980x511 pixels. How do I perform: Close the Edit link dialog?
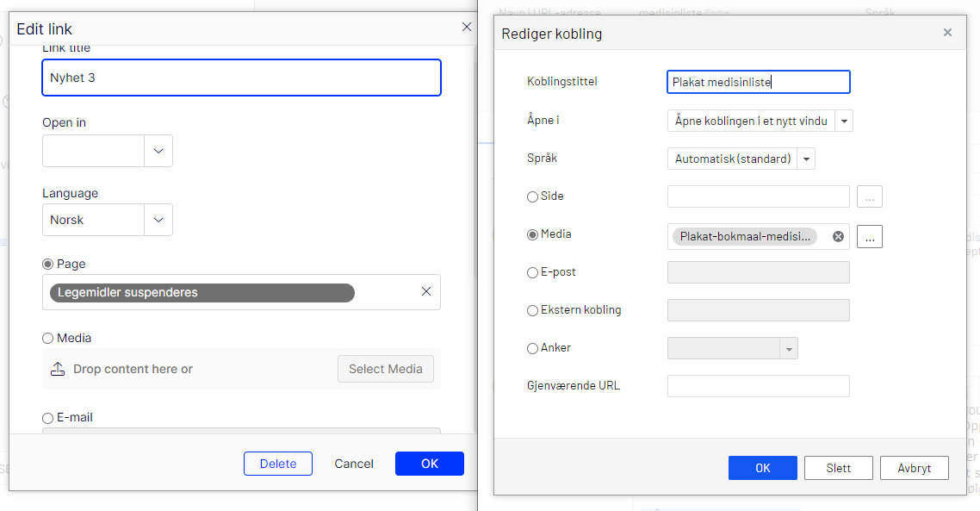coord(467,28)
